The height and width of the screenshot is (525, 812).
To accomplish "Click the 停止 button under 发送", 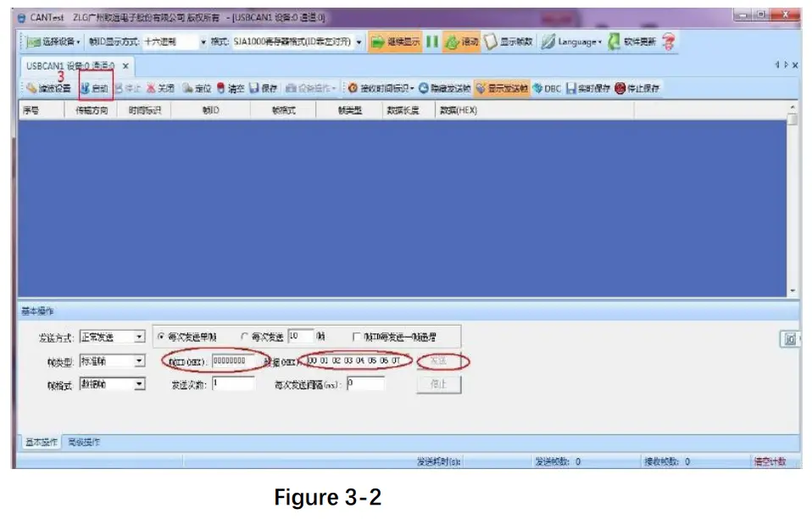I will pos(438,384).
